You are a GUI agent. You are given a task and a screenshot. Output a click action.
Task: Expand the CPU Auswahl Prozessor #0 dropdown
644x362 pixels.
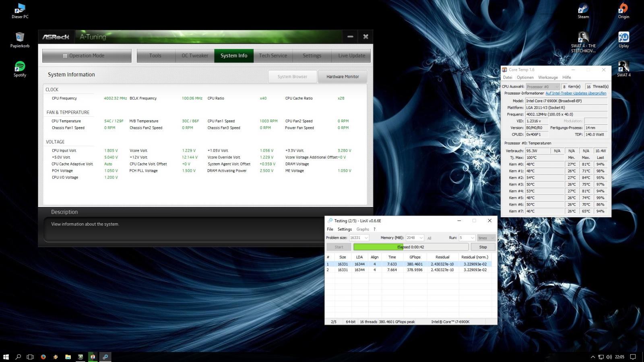point(543,86)
